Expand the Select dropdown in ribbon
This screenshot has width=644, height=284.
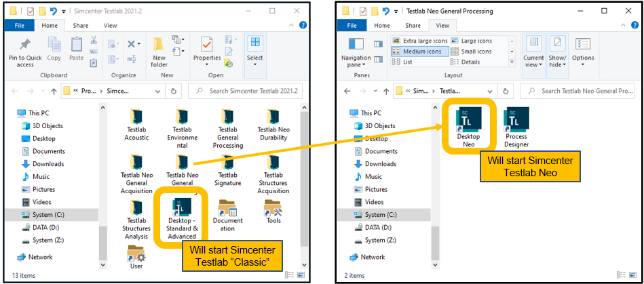255,49
